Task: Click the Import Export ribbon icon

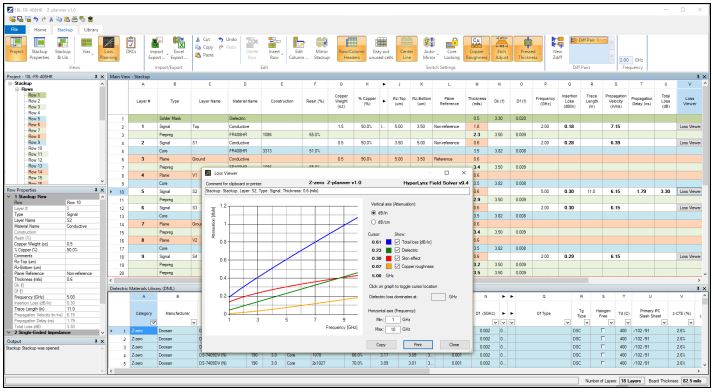Action: [x=156, y=43]
